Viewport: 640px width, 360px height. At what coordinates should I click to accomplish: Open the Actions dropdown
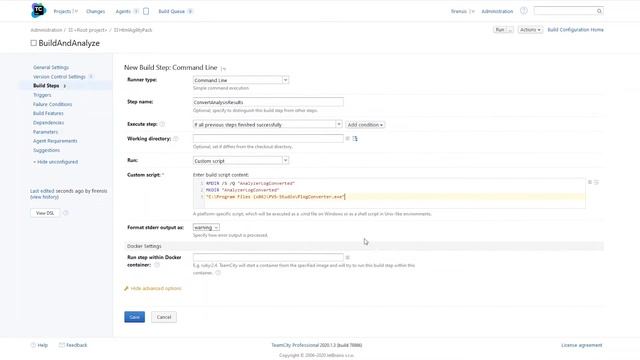(x=530, y=30)
